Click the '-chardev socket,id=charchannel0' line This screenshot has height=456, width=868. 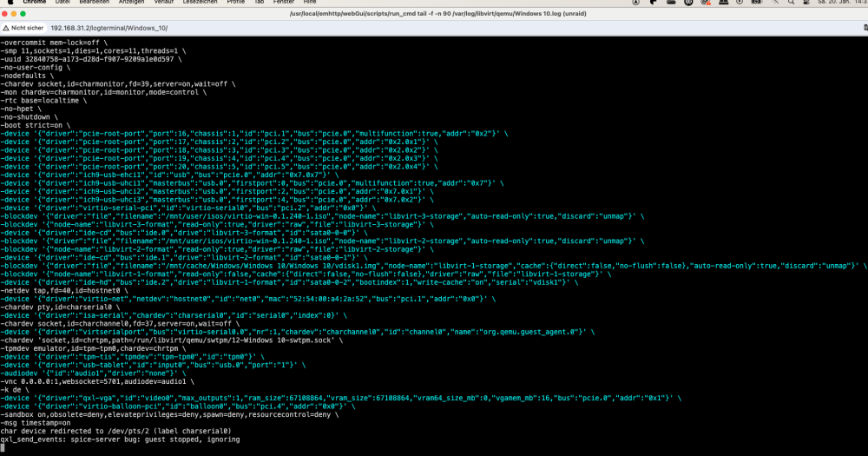tap(120, 324)
